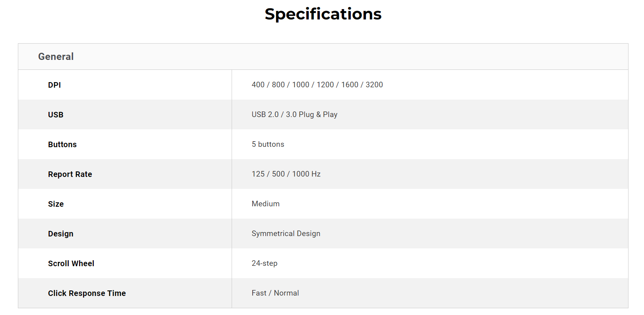644x315 pixels.
Task: Click the Report Rate label
Action: [70, 174]
